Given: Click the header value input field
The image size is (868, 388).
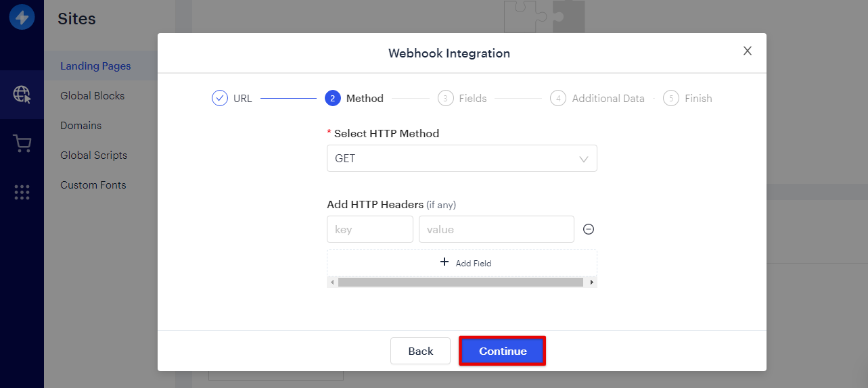Looking at the screenshot, I should coord(497,229).
